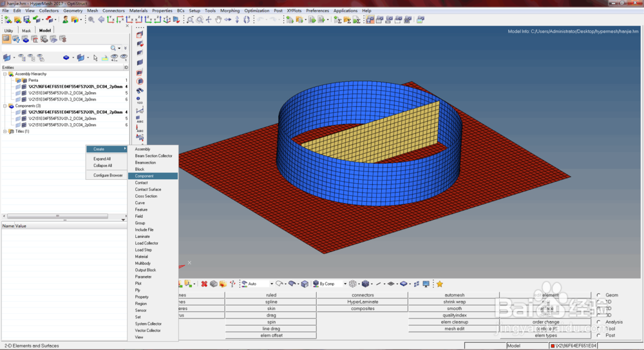Select the Tool radio button
This screenshot has width=644, height=350.
(599, 329)
